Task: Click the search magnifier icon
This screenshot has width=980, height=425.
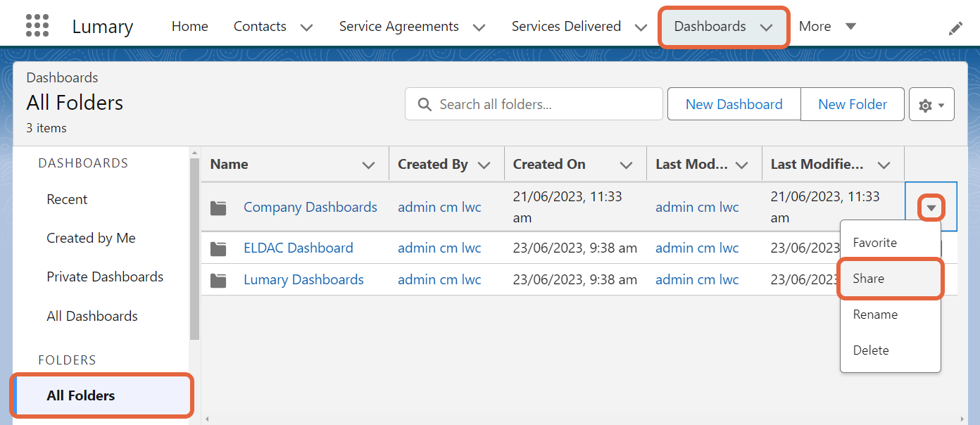Action: click(x=425, y=104)
